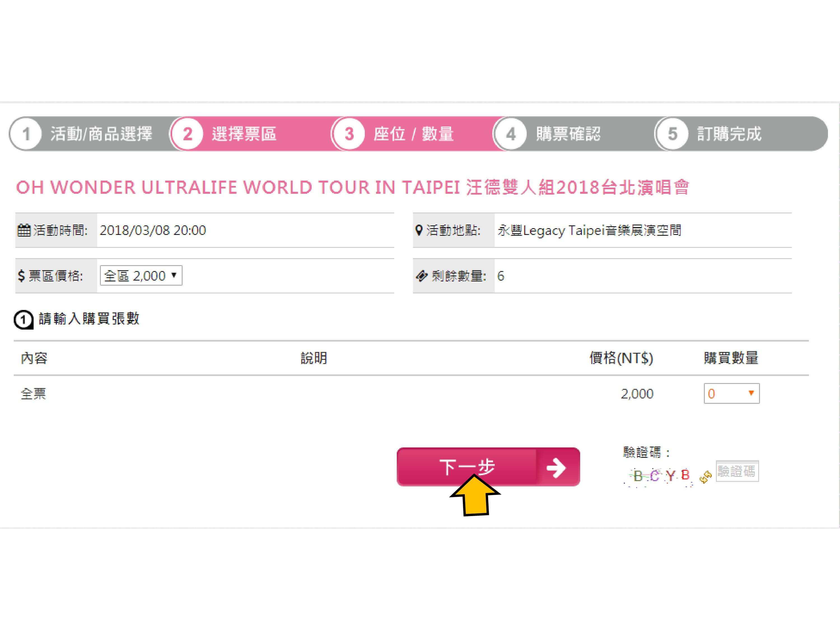
Task: Click the 全票 ticket row label
Action: coord(33,394)
